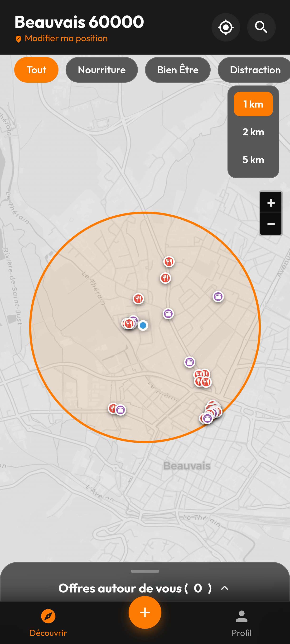The image size is (290, 644).
Task: Expand the Offres autour de vous panel
Action: 135,588
